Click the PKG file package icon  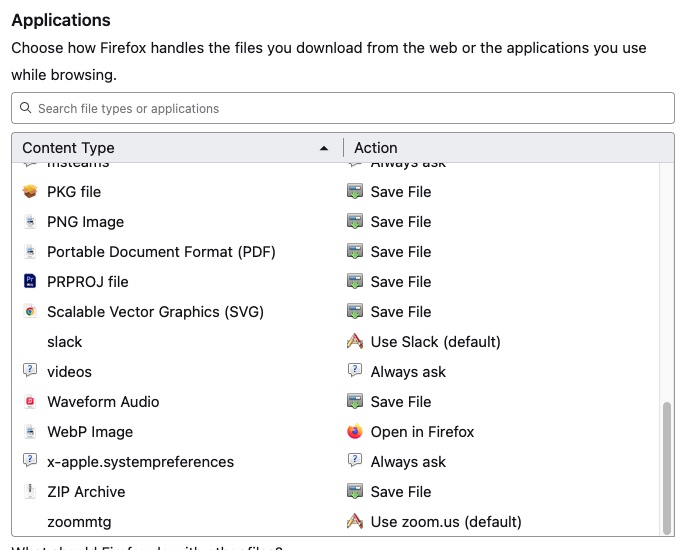tap(30, 191)
